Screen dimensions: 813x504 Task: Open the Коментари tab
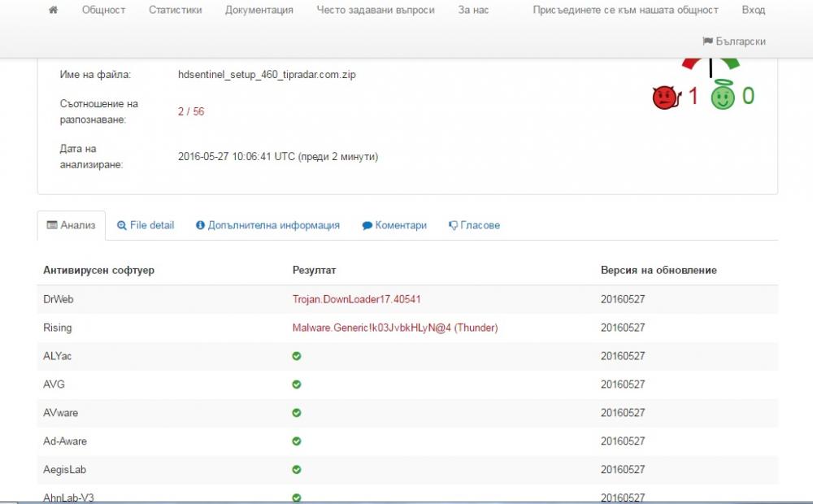click(x=394, y=225)
